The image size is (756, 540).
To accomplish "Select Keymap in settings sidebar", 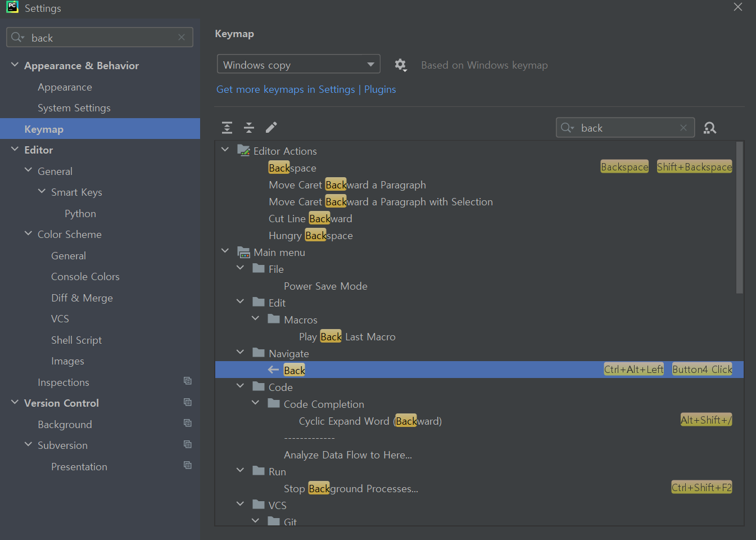I will pos(100,129).
